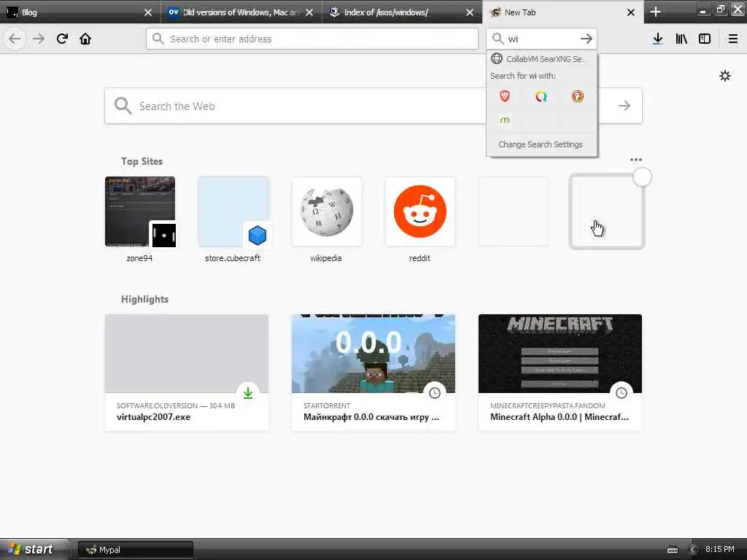The image size is (747, 560).
Task: Search 'wi' with the green 'm' engine icon
Action: coord(505,120)
